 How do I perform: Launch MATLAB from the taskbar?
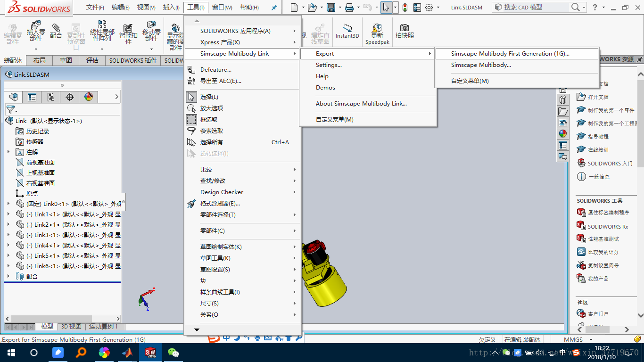pyautogui.click(x=127, y=353)
